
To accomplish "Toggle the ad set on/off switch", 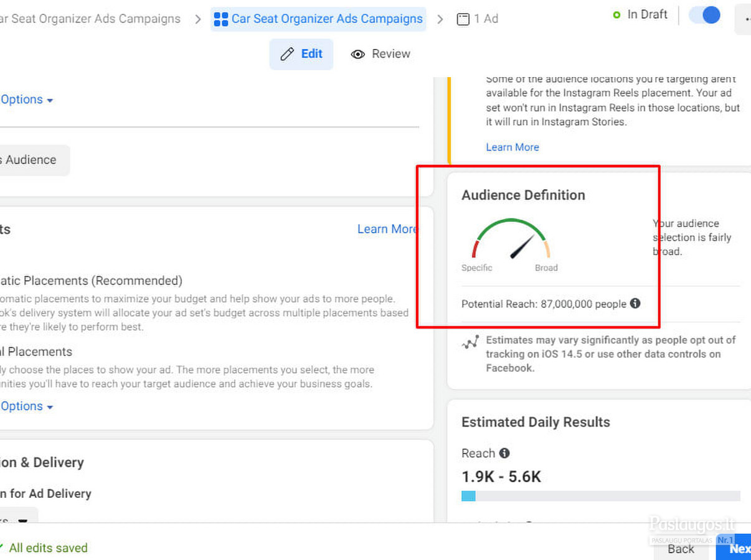I will [704, 15].
